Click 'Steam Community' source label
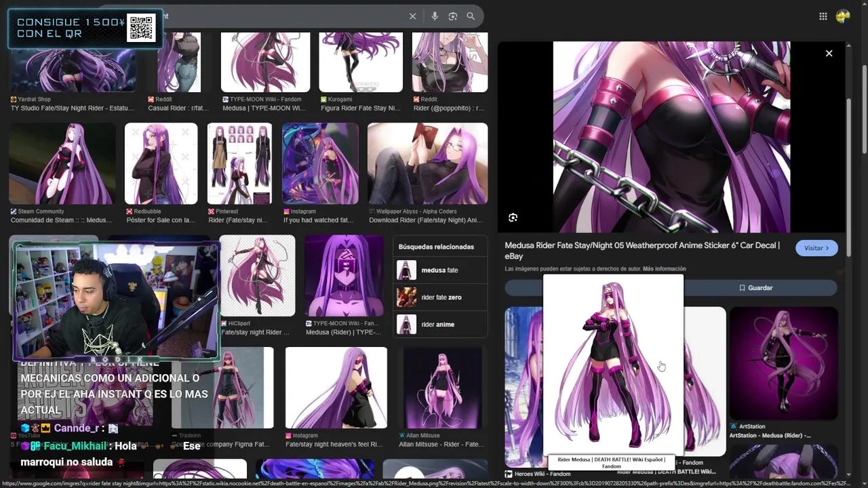 point(41,211)
